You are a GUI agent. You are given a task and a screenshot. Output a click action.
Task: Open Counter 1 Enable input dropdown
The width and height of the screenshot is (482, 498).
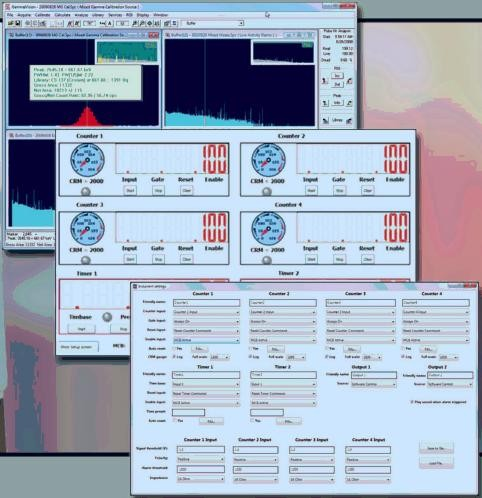[206, 340]
